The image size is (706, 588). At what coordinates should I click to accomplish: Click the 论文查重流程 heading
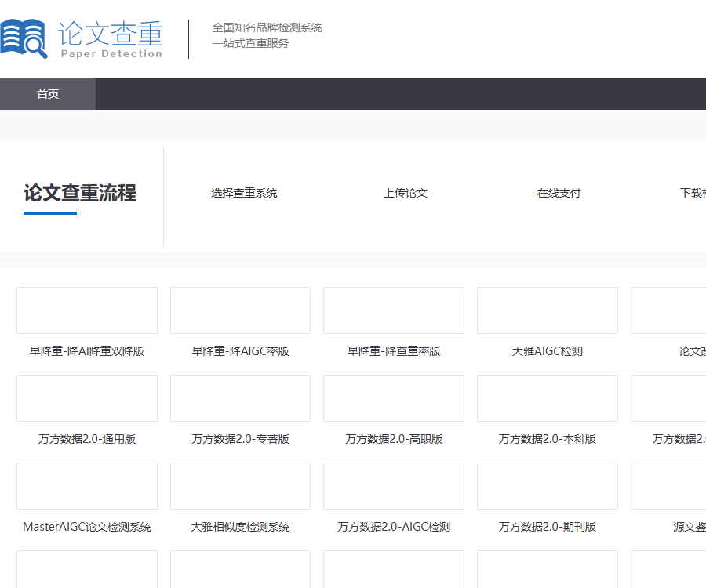[x=80, y=193]
